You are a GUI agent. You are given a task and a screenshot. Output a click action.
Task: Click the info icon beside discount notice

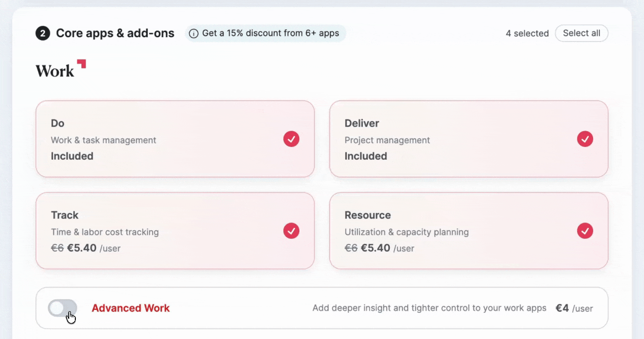193,33
